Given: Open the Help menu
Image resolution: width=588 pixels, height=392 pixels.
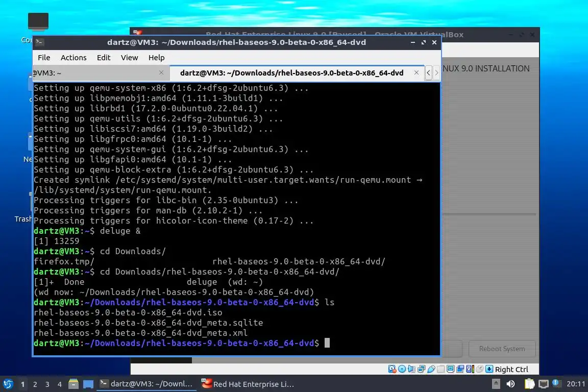Looking at the screenshot, I should click(156, 57).
